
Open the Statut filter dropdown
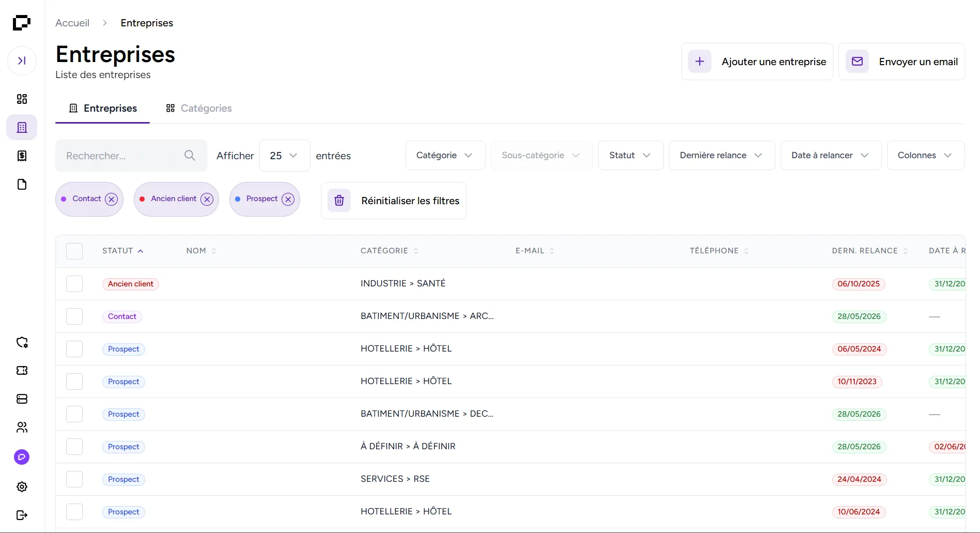[630, 155]
